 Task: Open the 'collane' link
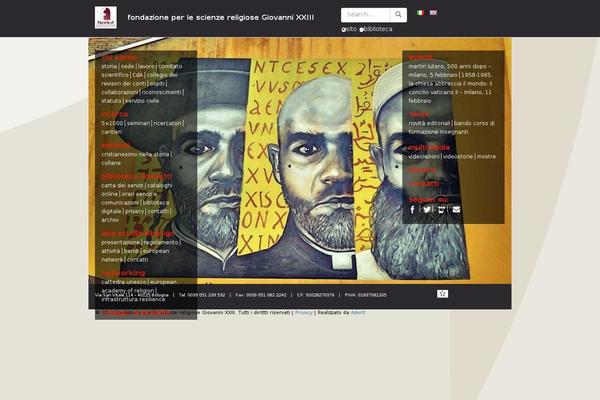[111, 163]
